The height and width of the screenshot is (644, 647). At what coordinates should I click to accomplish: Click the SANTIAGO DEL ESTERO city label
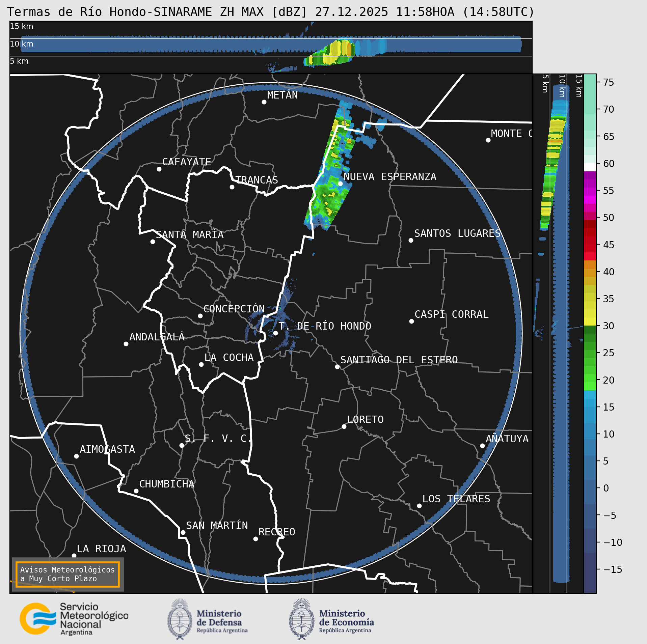[x=399, y=360]
